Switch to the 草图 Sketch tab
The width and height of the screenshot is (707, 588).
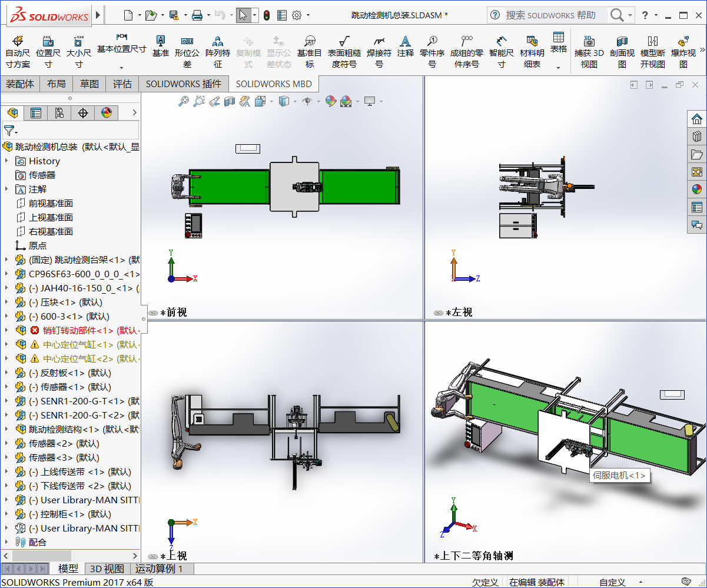pyautogui.click(x=89, y=84)
